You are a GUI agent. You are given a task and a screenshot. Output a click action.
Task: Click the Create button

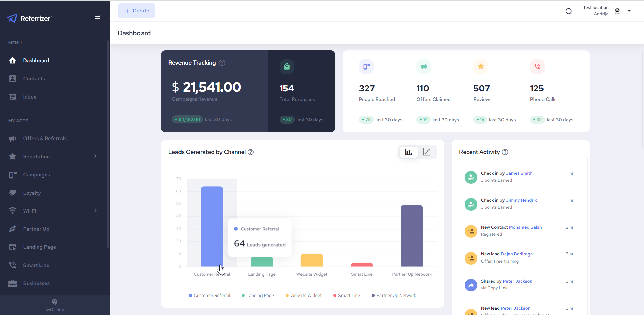tap(136, 11)
